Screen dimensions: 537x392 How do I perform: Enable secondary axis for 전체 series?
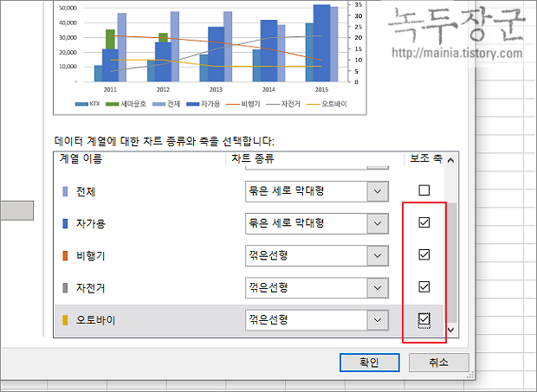[x=424, y=190]
